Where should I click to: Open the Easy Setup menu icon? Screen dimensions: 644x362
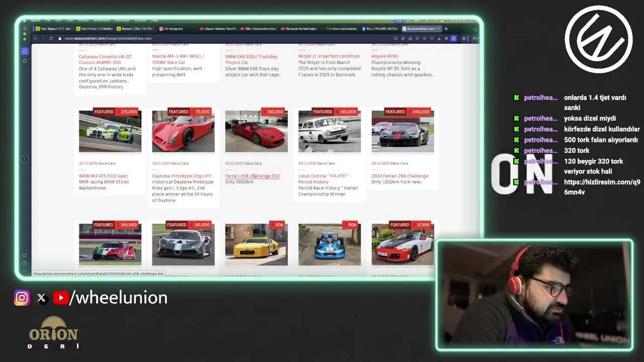(446, 38)
